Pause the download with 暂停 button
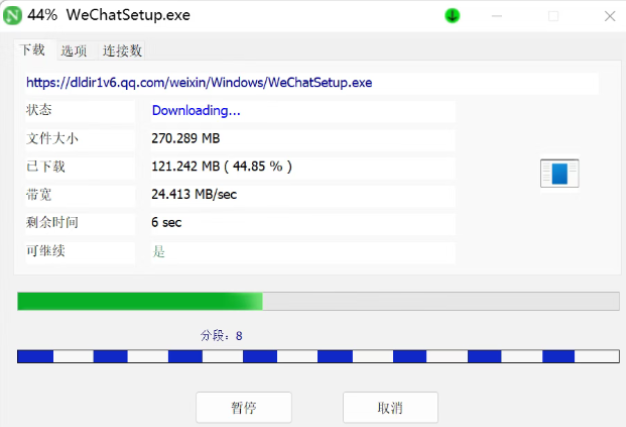This screenshot has width=626, height=427. coord(244,407)
